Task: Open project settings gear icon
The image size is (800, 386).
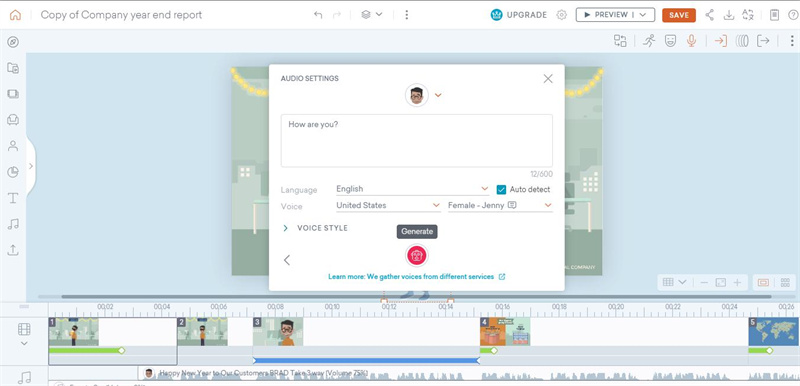Action: coord(561,15)
